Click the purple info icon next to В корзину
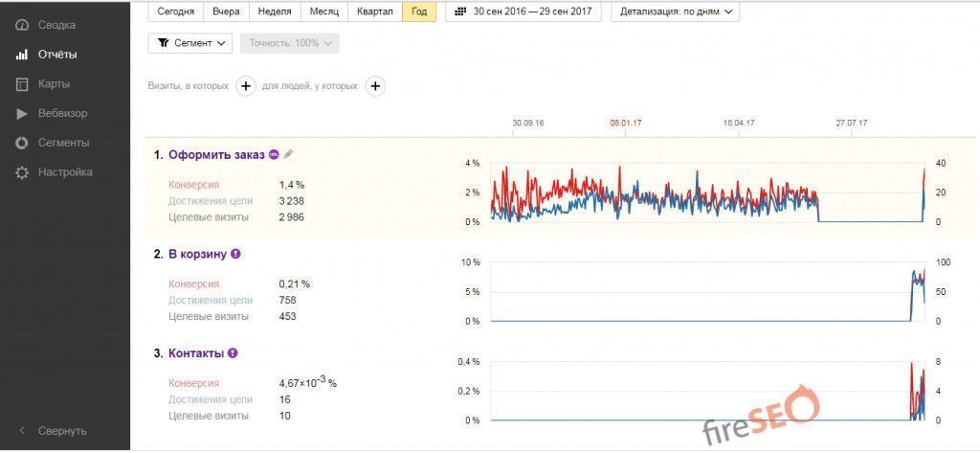Viewport: 980px width, 453px height. (x=235, y=254)
